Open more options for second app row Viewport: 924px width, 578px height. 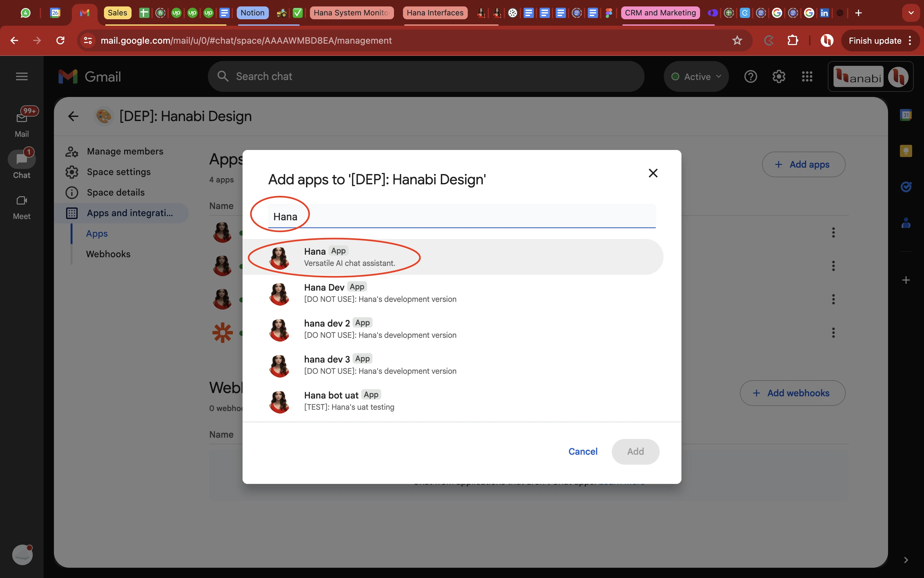[833, 266]
